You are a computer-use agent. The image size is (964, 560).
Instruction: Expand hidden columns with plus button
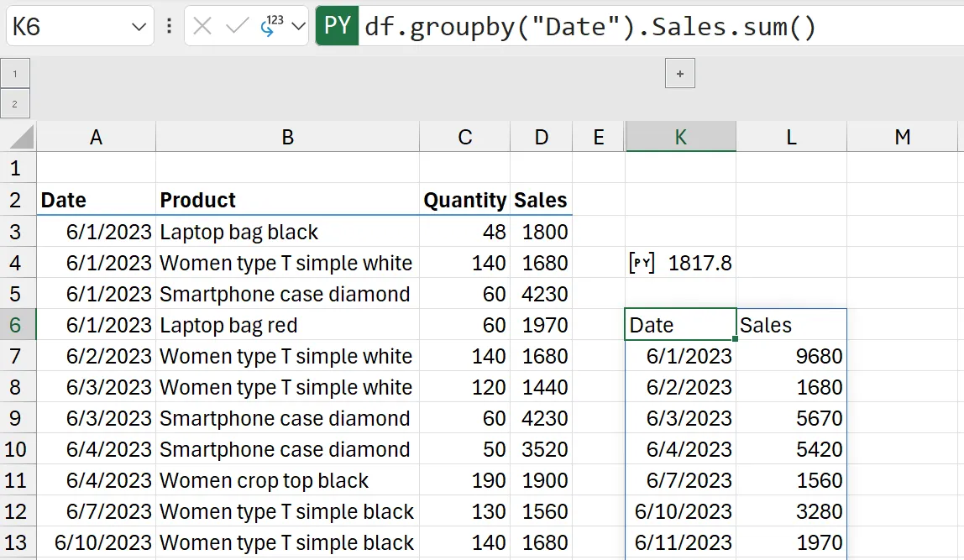click(679, 74)
